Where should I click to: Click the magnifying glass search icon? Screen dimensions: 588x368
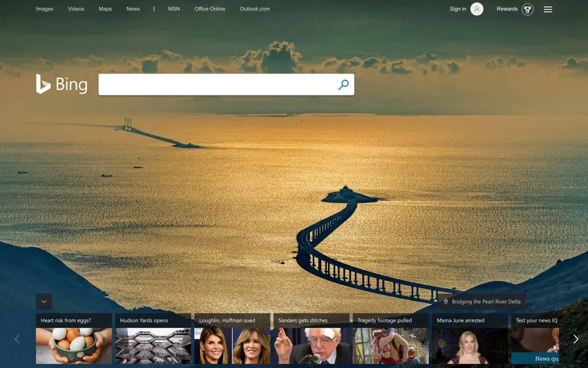pos(344,85)
